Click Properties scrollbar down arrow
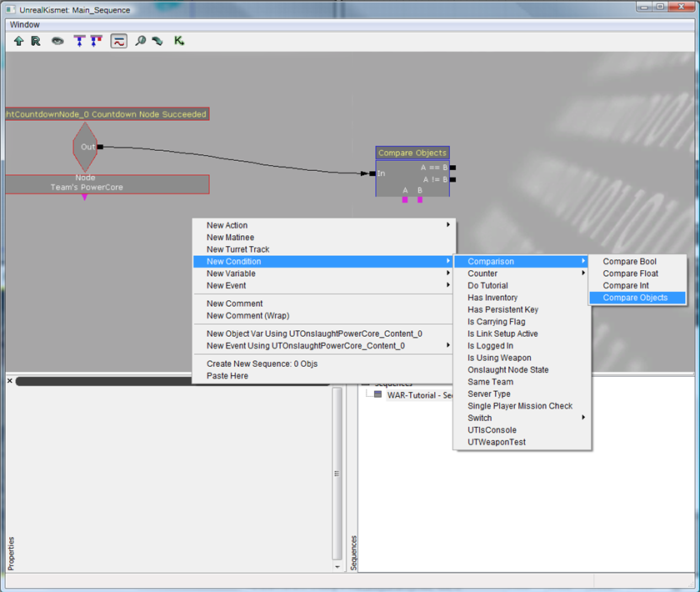The width and height of the screenshot is (700, 592). (x=337, y=566)
